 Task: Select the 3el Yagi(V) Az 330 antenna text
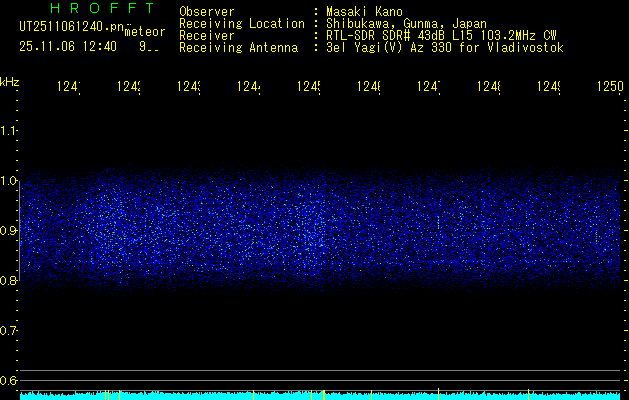tap(445, 48)
